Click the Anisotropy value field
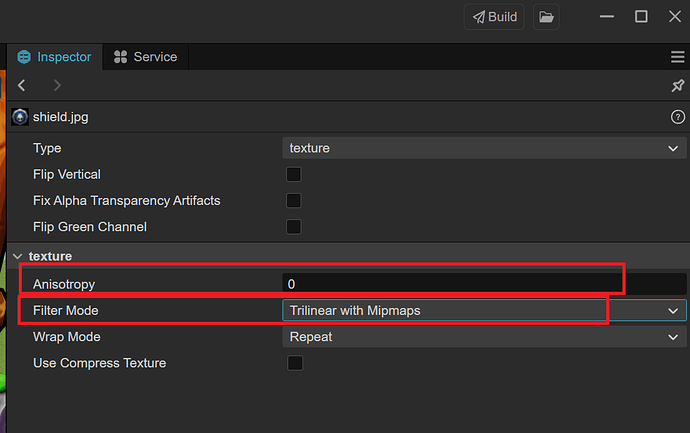This screenshot has width=690, height=433. click(x=450, y=284)
